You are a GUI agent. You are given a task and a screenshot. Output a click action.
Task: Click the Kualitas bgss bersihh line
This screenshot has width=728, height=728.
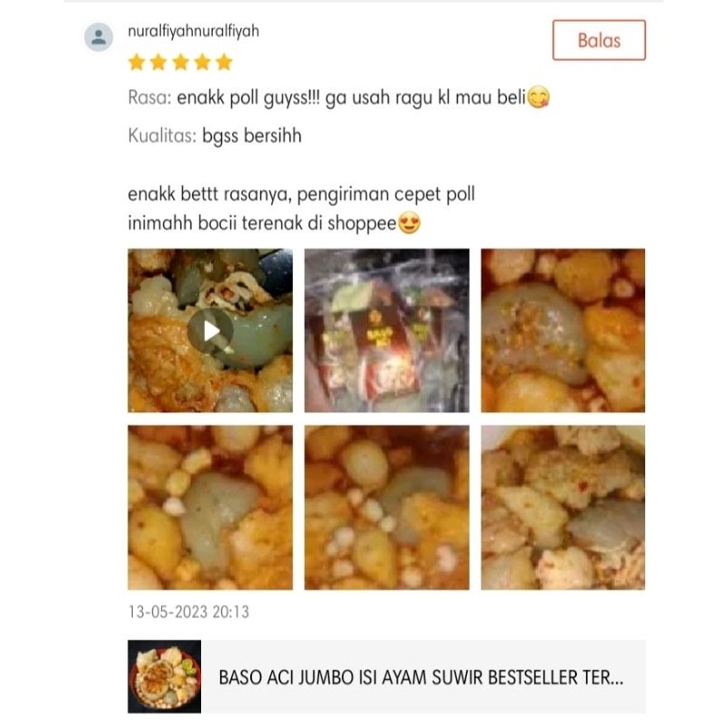click(x=215, y=136)
